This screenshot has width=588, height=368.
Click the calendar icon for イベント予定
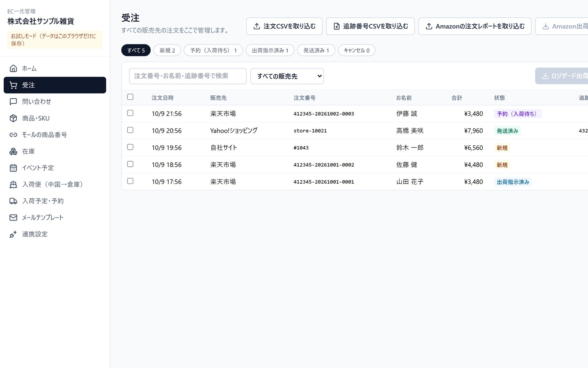pos(13,168)
